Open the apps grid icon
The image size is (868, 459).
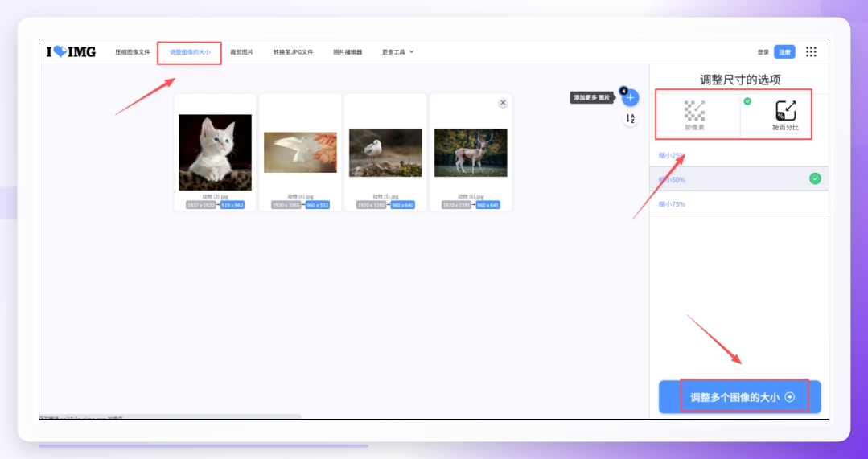pos(811,52)
